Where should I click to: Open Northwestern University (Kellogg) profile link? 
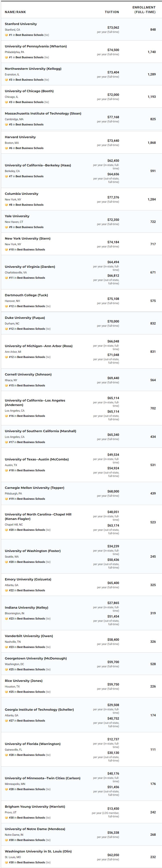33,69
